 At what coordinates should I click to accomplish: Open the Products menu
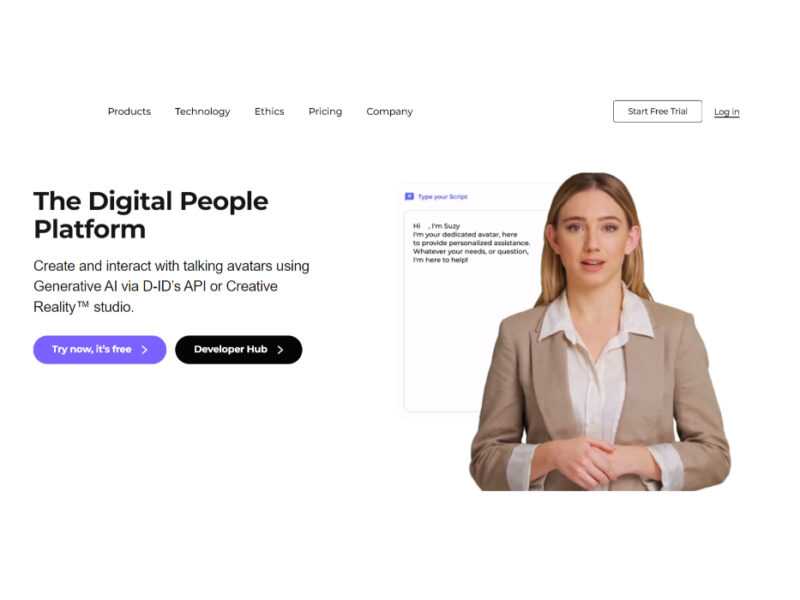coord(129,111)
